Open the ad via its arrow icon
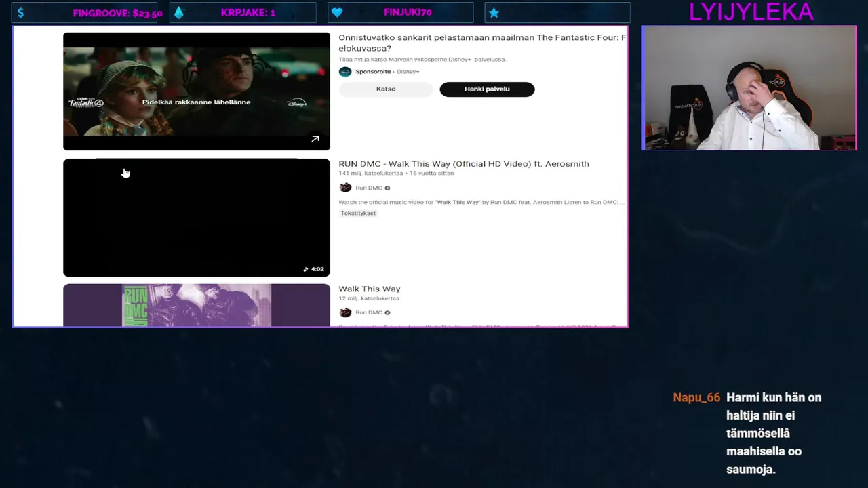The image size is (868, 488). coord(315,139)
